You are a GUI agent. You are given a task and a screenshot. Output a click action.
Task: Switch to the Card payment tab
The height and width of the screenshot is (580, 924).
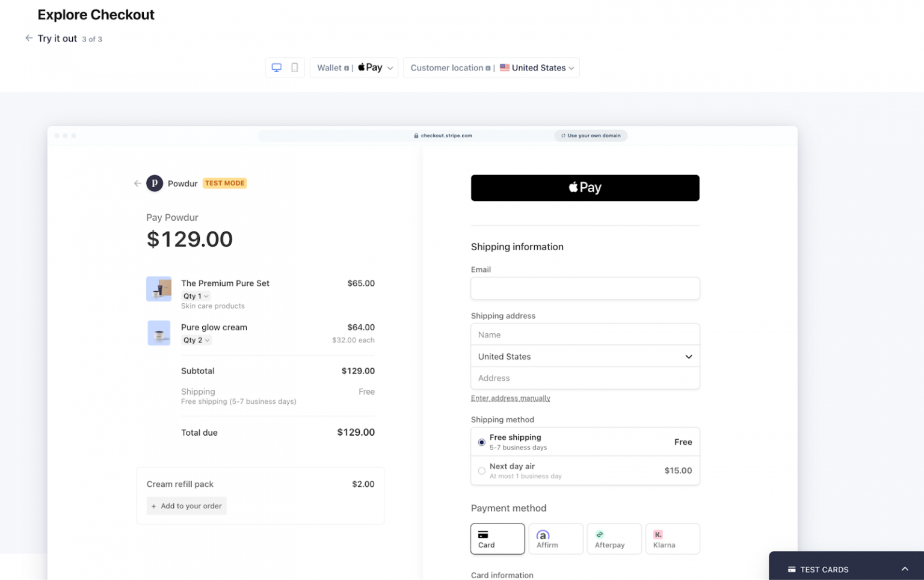tap(497, 538)
